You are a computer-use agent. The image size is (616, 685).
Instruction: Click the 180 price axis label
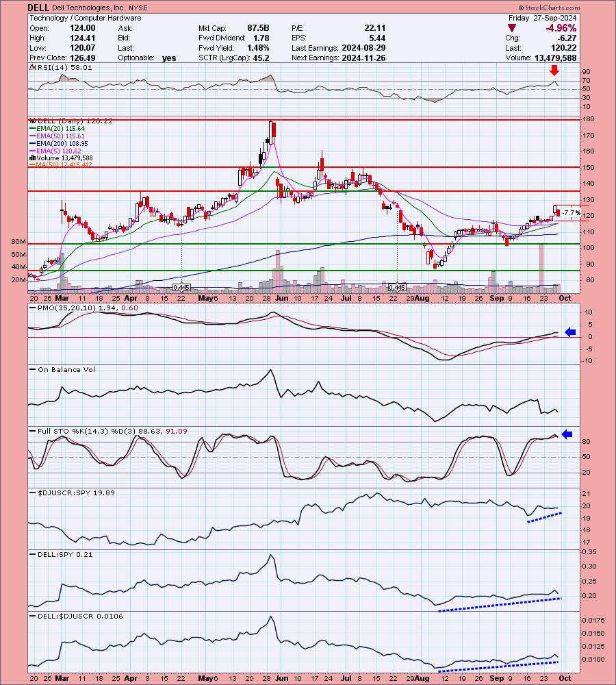click(x=588, y=119)
